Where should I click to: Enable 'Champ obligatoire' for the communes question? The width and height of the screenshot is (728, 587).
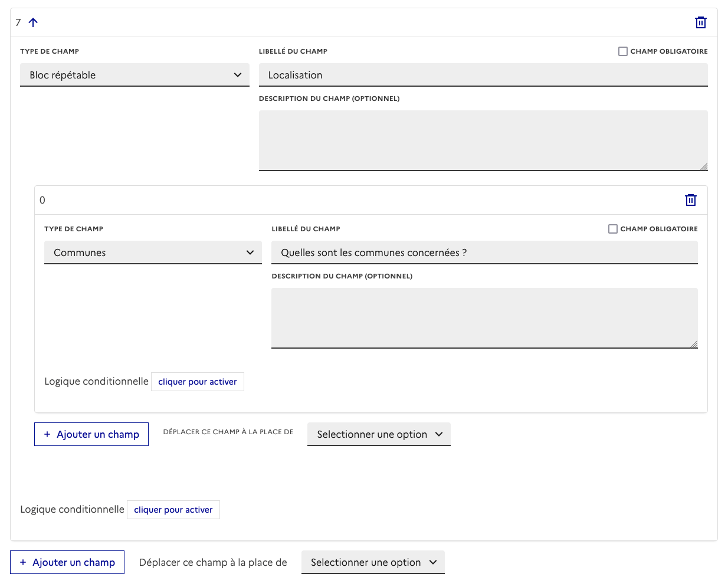[612, 229]
